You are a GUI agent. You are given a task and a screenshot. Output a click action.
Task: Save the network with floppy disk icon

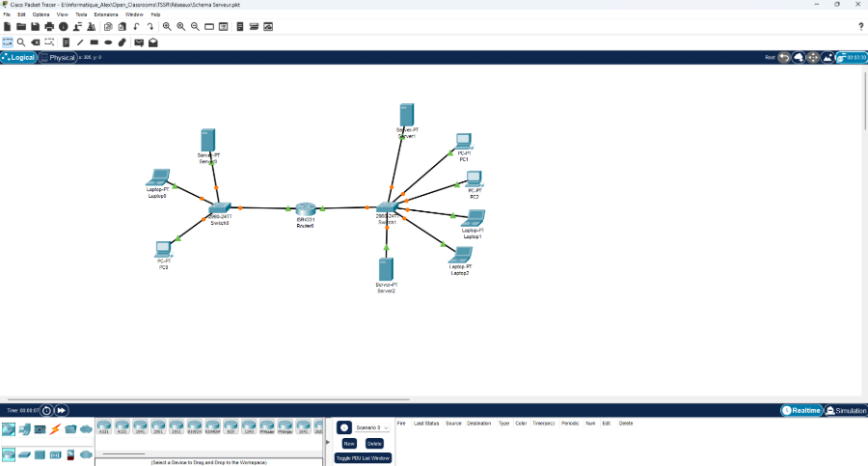pyautogui.click(x=35, y=27)
